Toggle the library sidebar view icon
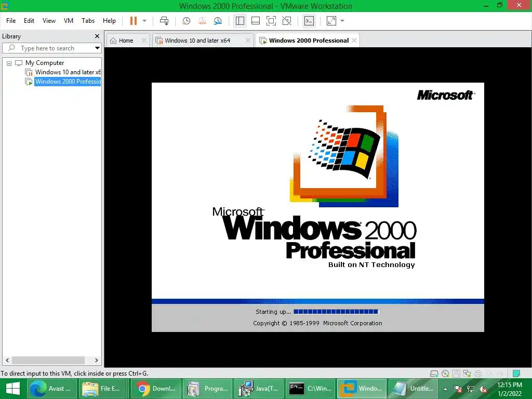This screenshot has height=399, width=532. coord(240,21)
